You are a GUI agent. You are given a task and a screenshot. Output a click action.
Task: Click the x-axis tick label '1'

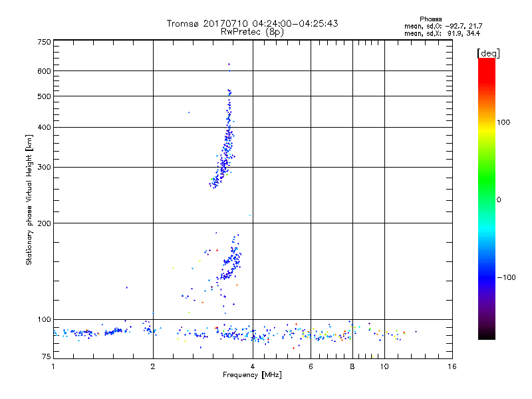[53, 366]
